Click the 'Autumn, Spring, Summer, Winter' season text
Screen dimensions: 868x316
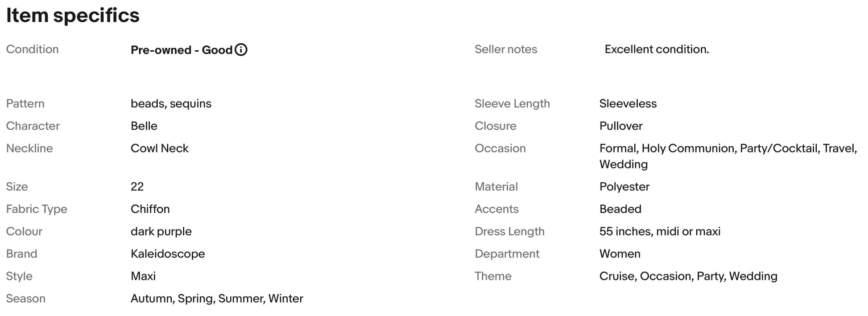click(217, 298)
